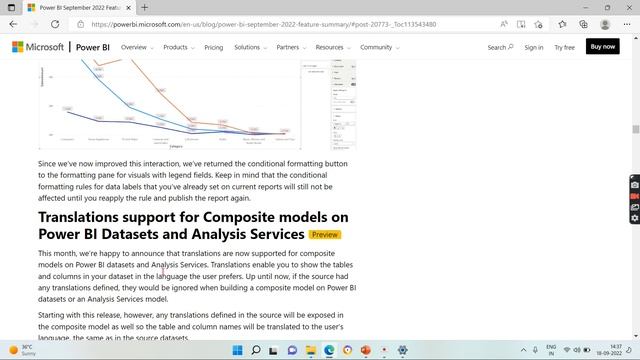Open File Explorer from taskbar
The image size is (640, 360).
pos(311,350)
